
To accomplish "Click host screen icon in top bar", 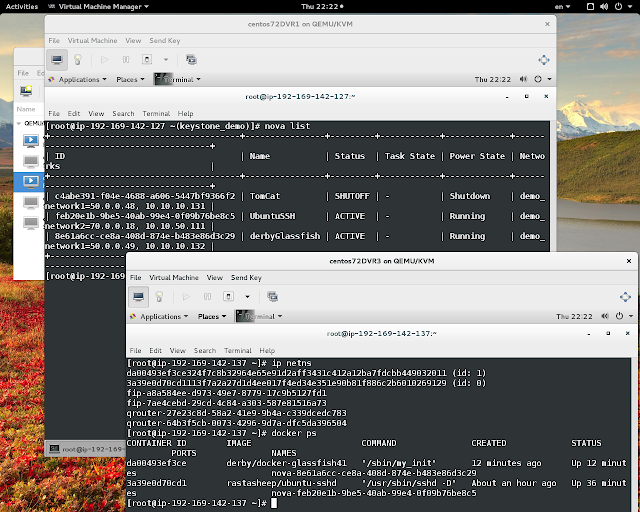I will point(590,7).
